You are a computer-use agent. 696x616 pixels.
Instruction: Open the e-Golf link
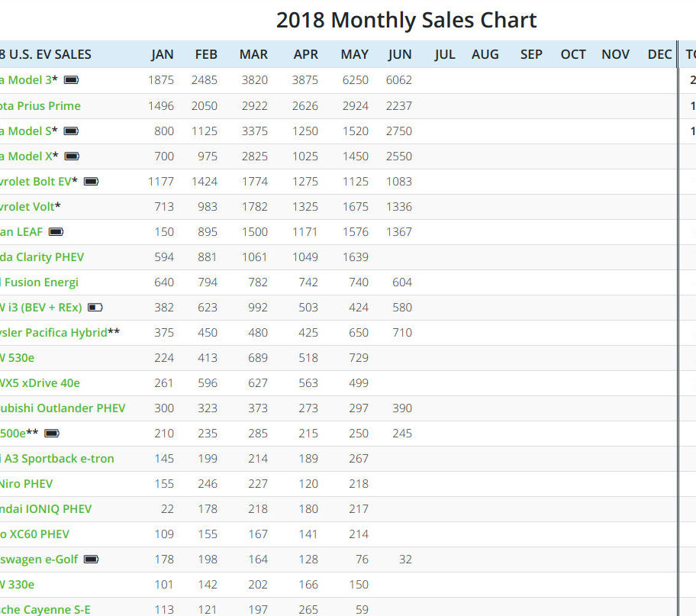tap(39, 560)
